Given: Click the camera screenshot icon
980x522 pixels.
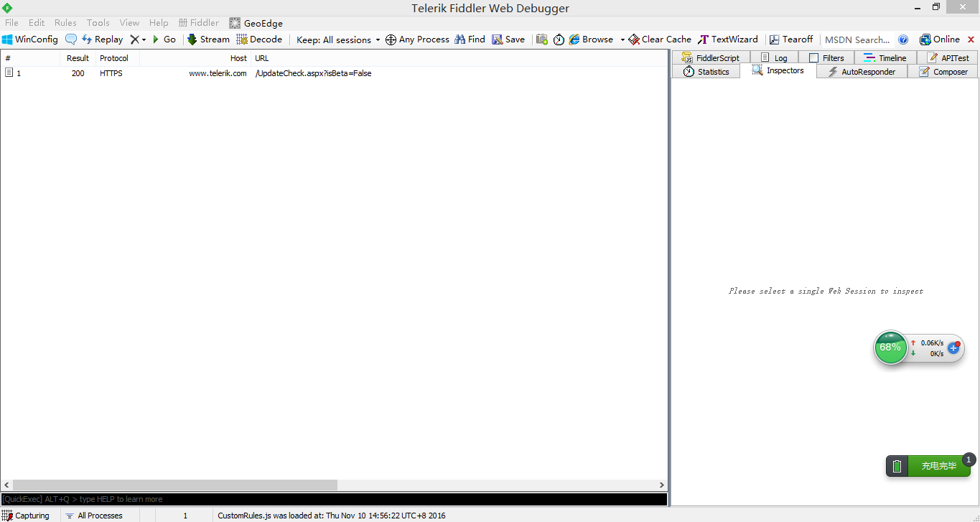Looking at the screenshot, I should click(x=542, y=39).
